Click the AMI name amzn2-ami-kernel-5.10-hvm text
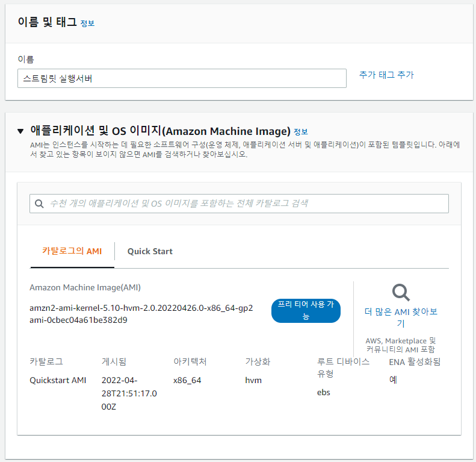 (141, 308)
